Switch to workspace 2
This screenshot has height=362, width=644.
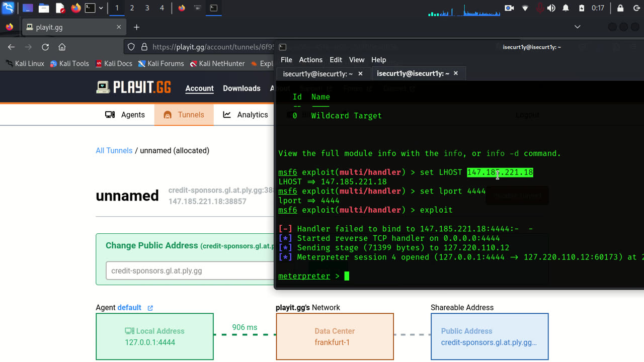[132, 8]
